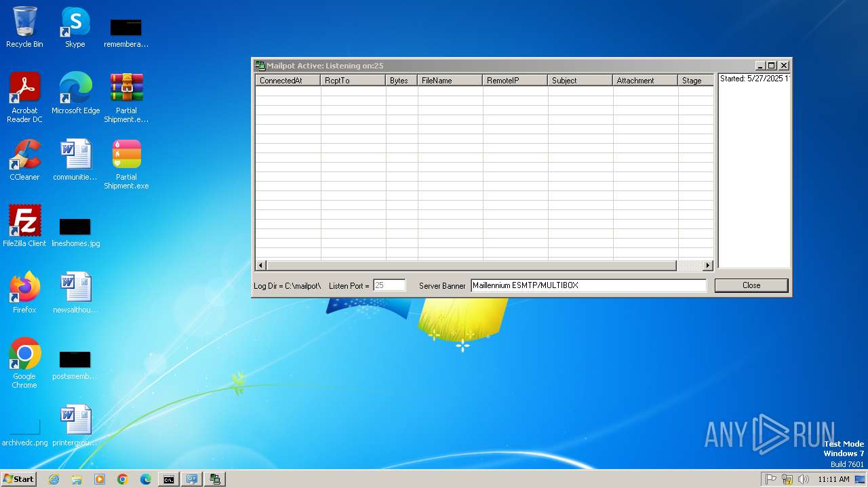Screen dimensions: 868x488
Task: Click the Close button in Mailpot
Action: pyautogui.click(x=751, y=285)
